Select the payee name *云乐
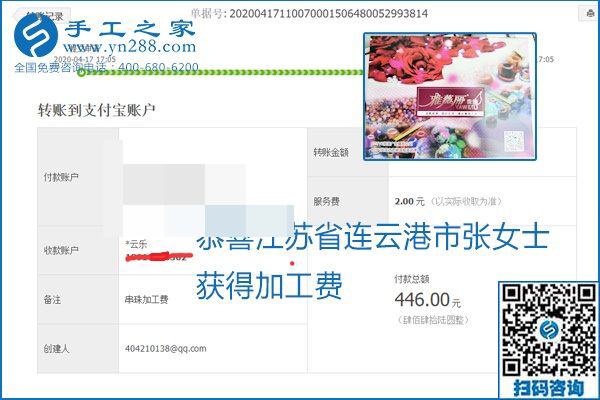The width and height of the screenshot is (600, 400). click(x=136, y=244)
